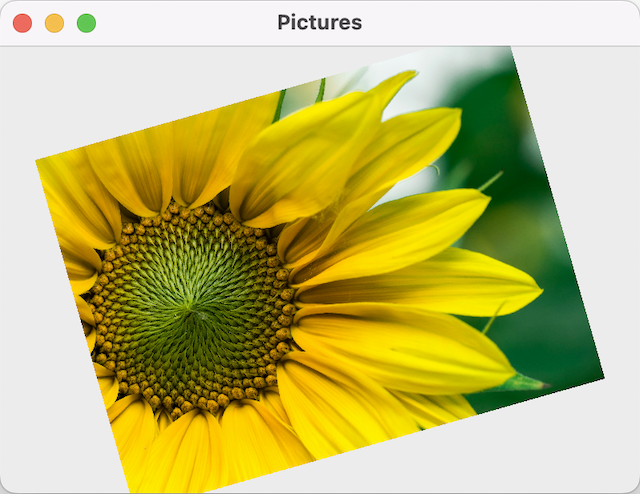Minimize the Pictures window with yellow button

click(54, 23)
